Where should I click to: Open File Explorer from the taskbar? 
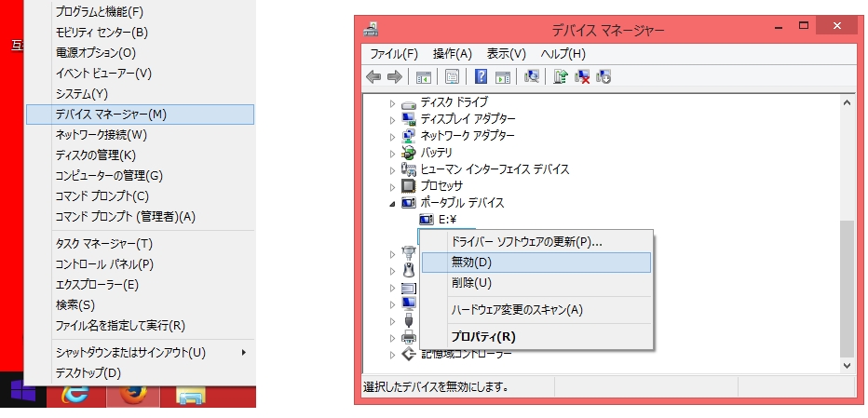click(191, 396)
